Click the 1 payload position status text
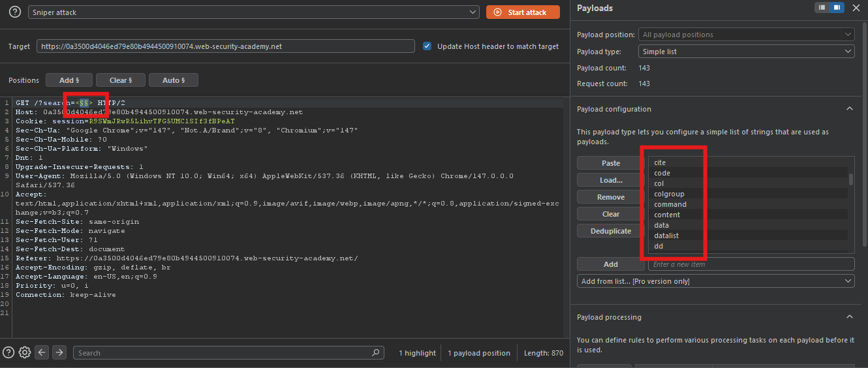This screenshot has height=368, width=868. pos(479,353)
